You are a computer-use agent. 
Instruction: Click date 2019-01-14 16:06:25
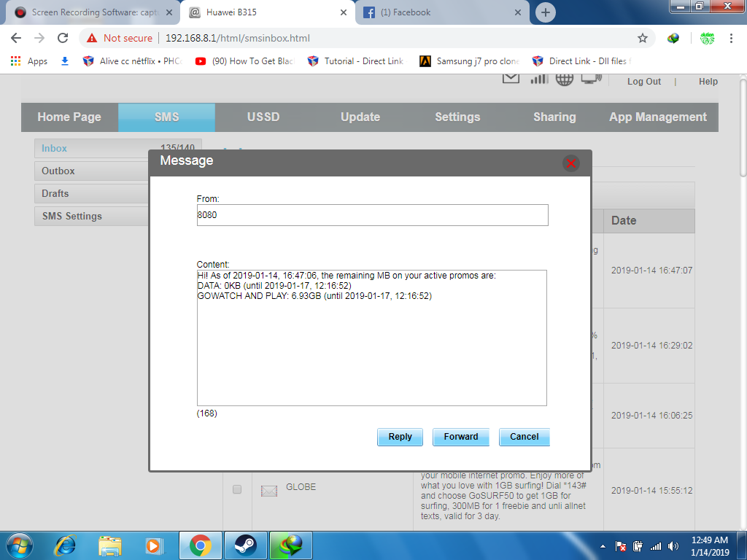tap(651, 416)
